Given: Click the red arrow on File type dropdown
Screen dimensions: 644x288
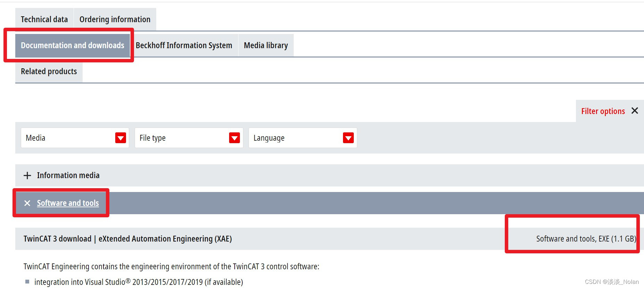Looking at the screenshot, I should tap(234, 138).
